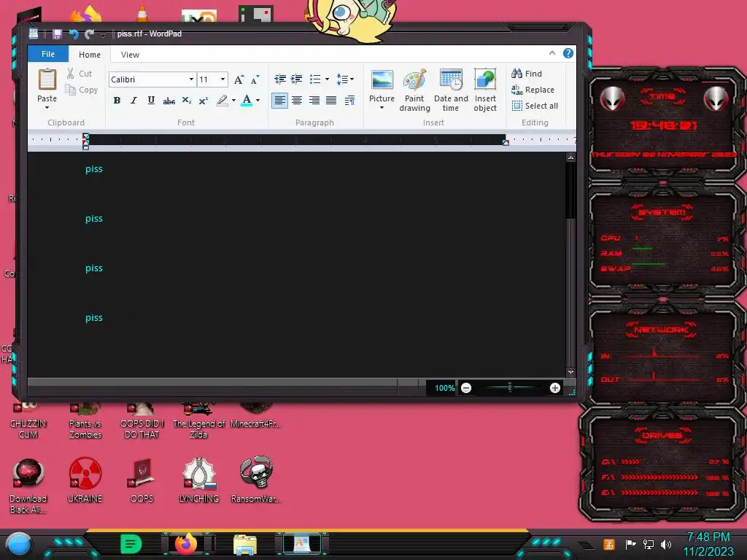Click Insert object
Viewport: 747px width, 560px height.
pos(485,90)
